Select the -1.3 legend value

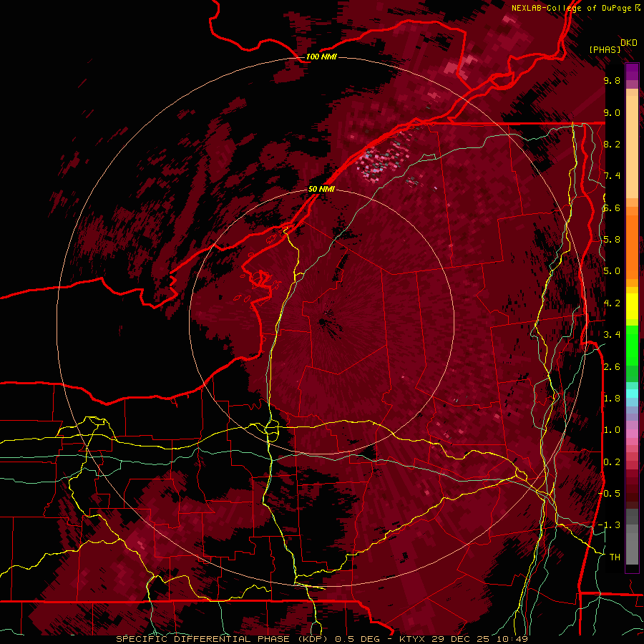[610, 525]
